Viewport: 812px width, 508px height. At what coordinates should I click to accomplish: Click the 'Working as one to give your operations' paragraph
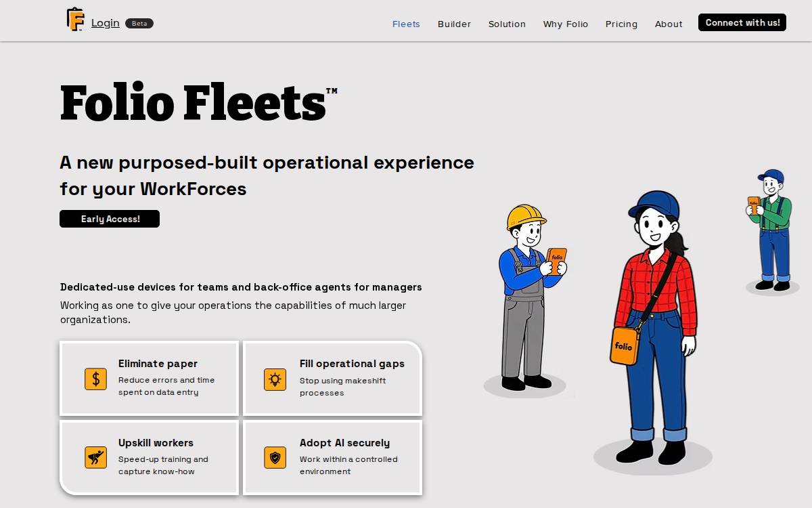(x=233, y=312)
